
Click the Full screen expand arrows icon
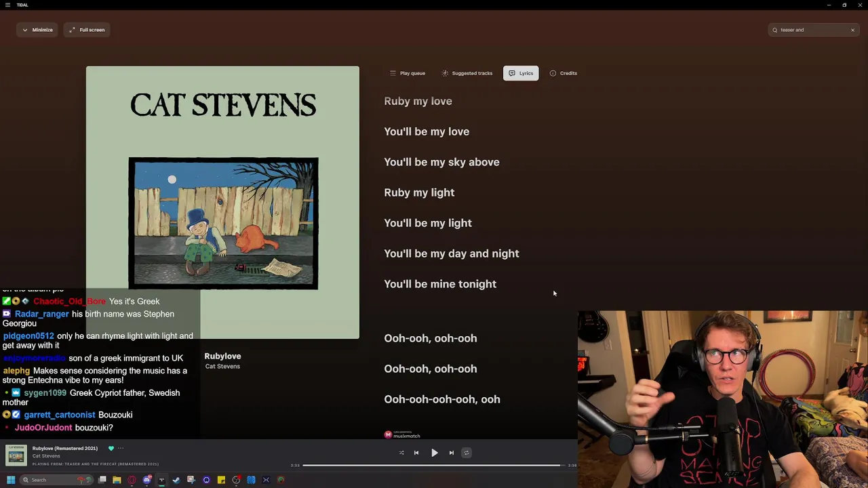72,30
